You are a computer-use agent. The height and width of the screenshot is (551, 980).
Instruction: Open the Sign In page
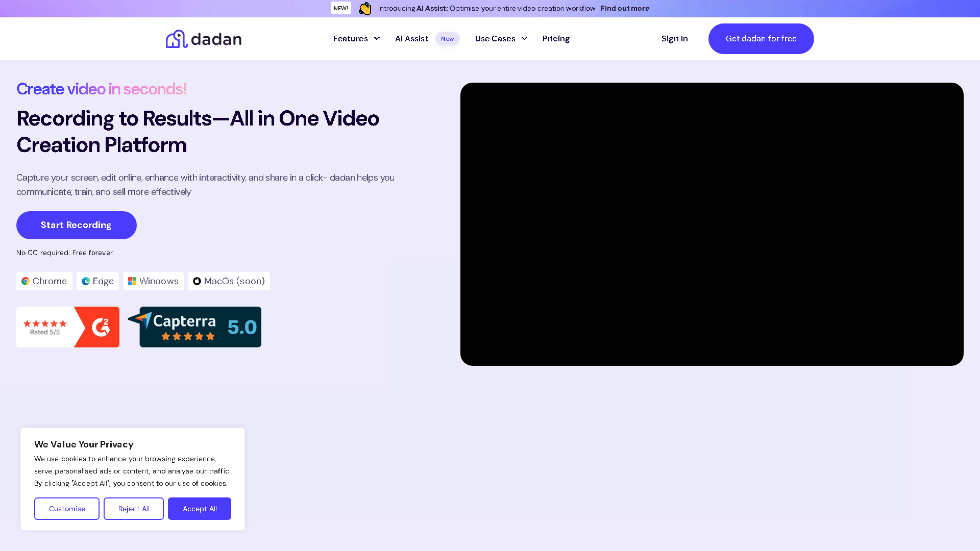click(674, 38)
